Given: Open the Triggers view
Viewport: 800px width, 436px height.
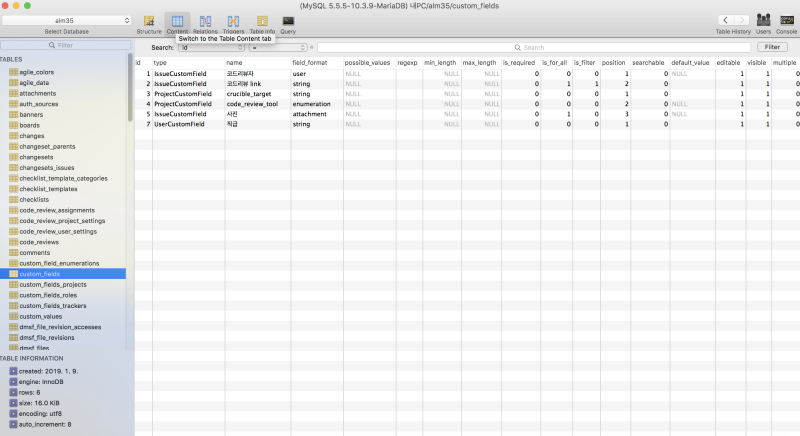Looking at the screenshot, I should pos(233,24).
